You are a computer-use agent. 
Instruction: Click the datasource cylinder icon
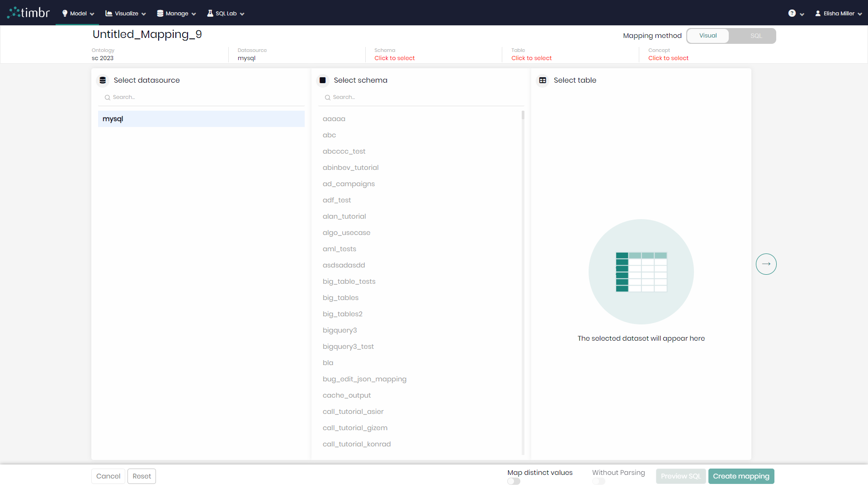(x=103, y=79)
